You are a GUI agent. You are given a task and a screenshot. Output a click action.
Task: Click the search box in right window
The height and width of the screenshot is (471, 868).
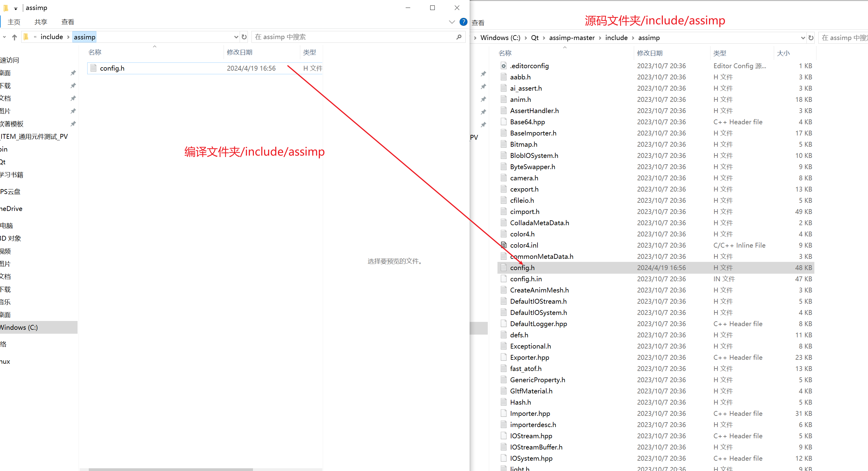click(843, 38)
